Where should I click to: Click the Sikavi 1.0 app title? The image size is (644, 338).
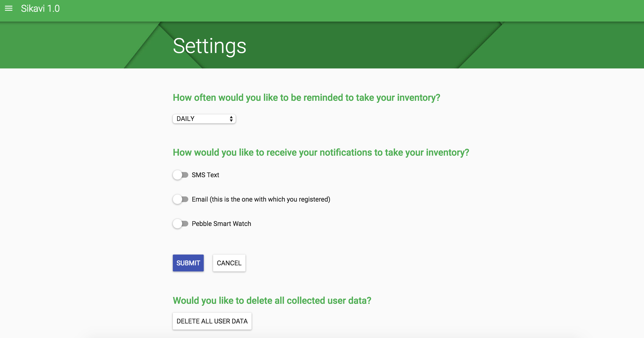[x=40, y=8]
